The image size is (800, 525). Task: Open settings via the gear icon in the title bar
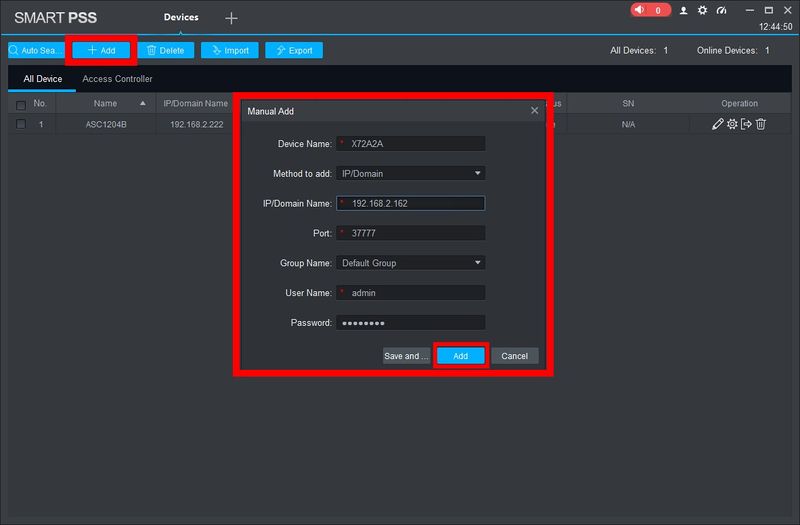(703, 10)
